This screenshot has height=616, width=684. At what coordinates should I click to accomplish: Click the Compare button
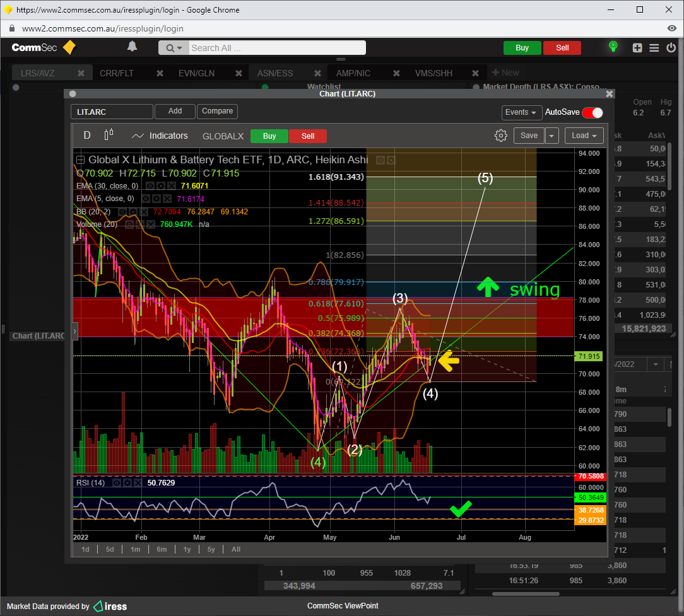(217, 111)
